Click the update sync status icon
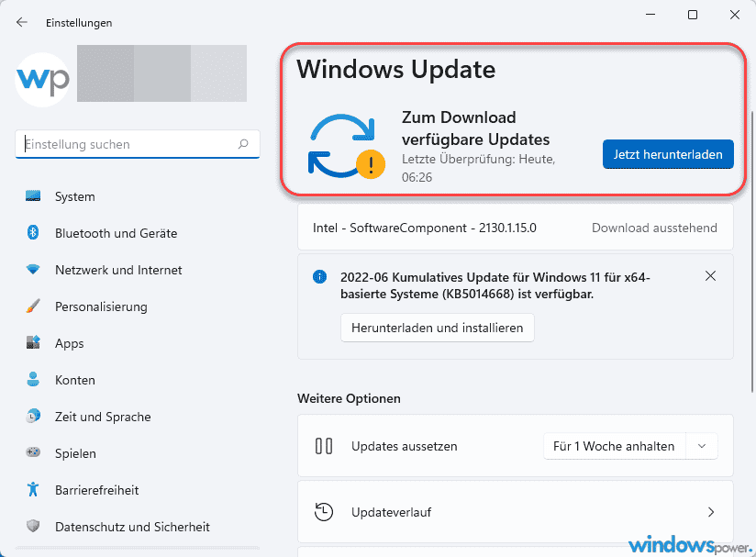 pyautogui.click(x=346, y=146)
